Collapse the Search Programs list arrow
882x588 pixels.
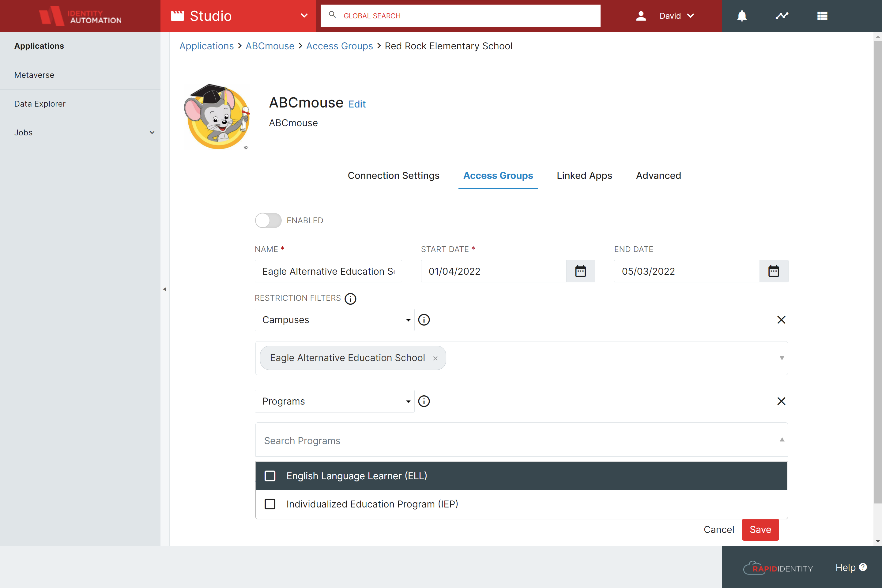(782, 439)
